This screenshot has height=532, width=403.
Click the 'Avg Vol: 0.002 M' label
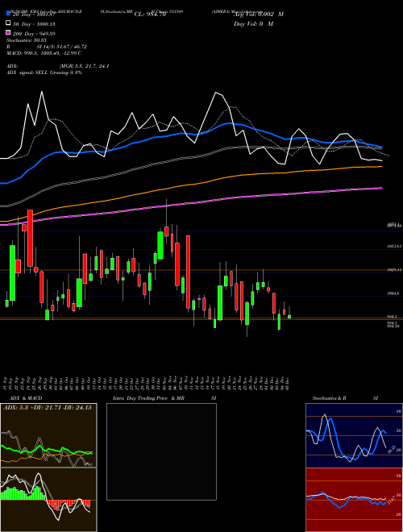coord(259,15)
